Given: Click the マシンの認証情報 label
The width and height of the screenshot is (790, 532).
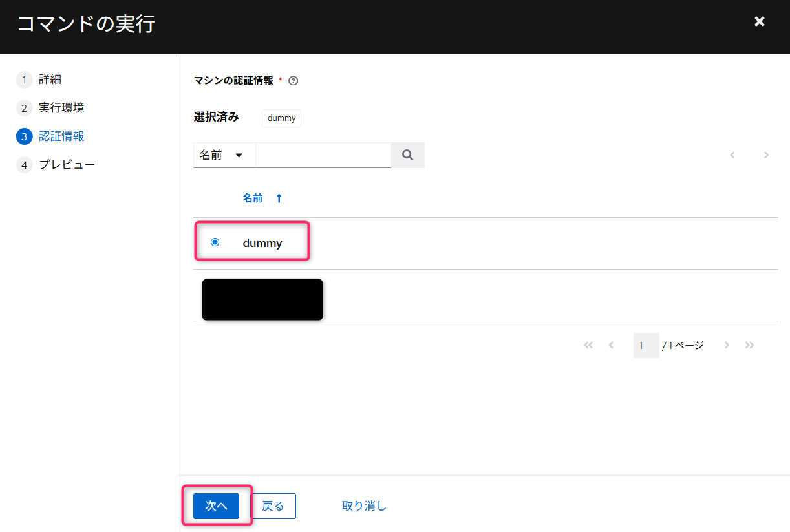Looking at the screenshot, I should coord(233,81).
